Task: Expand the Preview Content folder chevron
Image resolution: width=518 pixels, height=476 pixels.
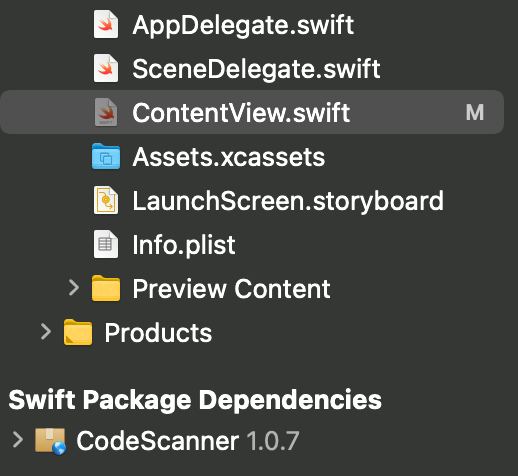Action: point(74,288)
